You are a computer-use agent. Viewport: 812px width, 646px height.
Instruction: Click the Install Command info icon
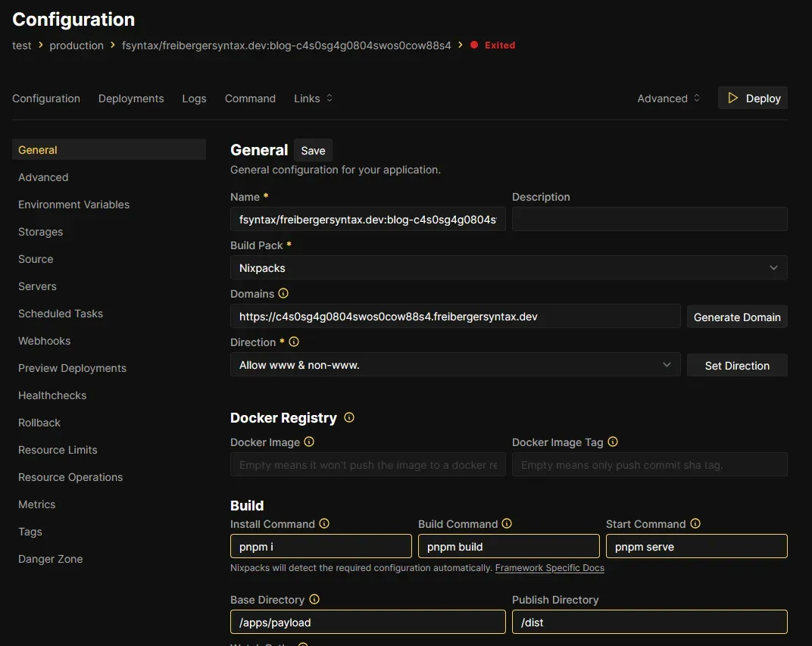point(324,523)
